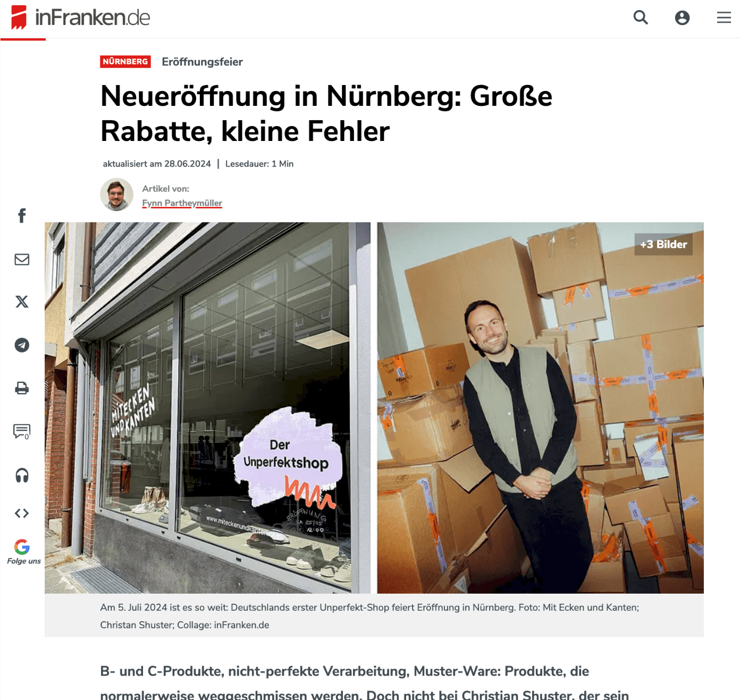The image size is (740, 700).
Task: Share article via email icon
Action: (x=22, y=259)
